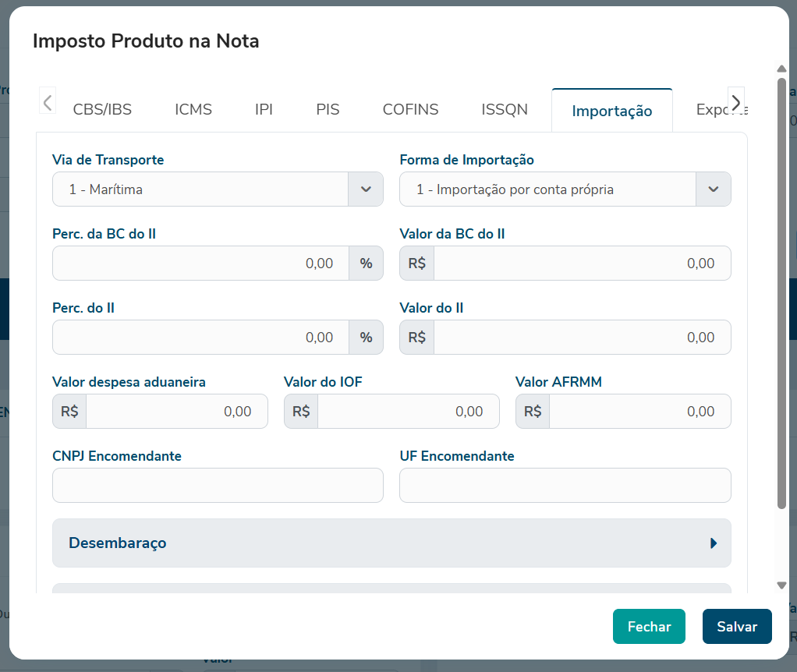Click the % suffix of Perc. do II
The width and height of the screenshot is (797, 672).
(366, 338)
